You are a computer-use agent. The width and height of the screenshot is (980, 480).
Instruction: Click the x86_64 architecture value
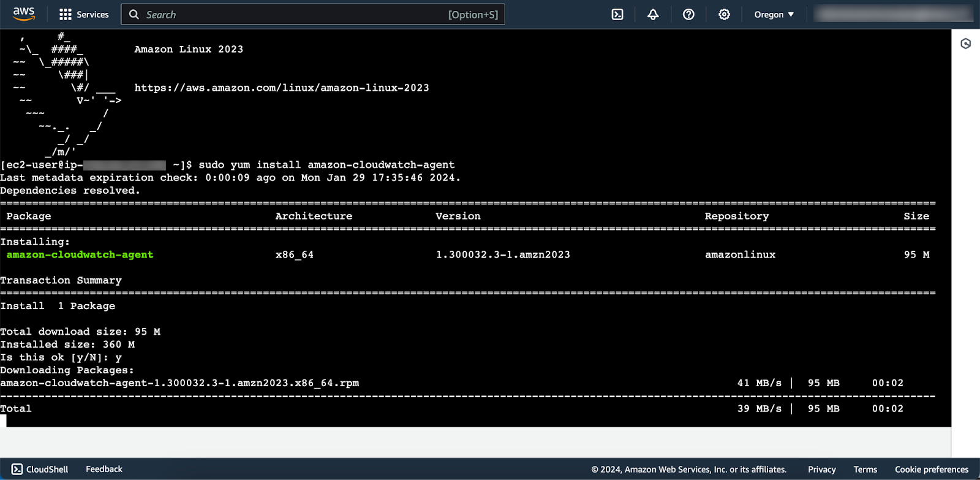pyautogui.click(x=295, y=254)
